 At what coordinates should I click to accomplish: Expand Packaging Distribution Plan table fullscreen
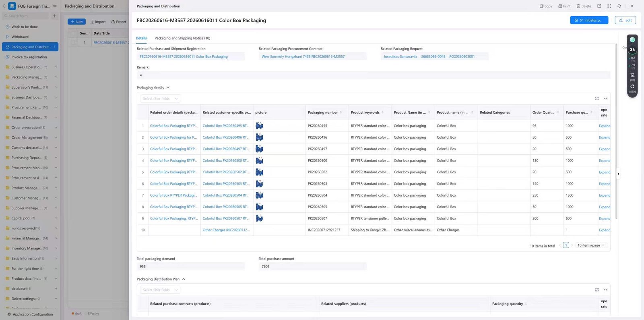coord(597,290)
